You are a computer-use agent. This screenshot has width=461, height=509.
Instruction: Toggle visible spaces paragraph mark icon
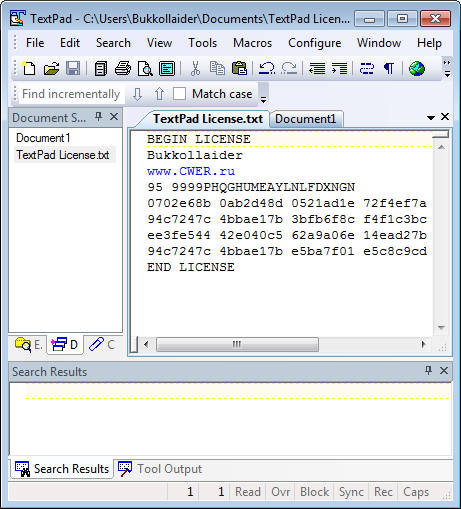(389, 69)
